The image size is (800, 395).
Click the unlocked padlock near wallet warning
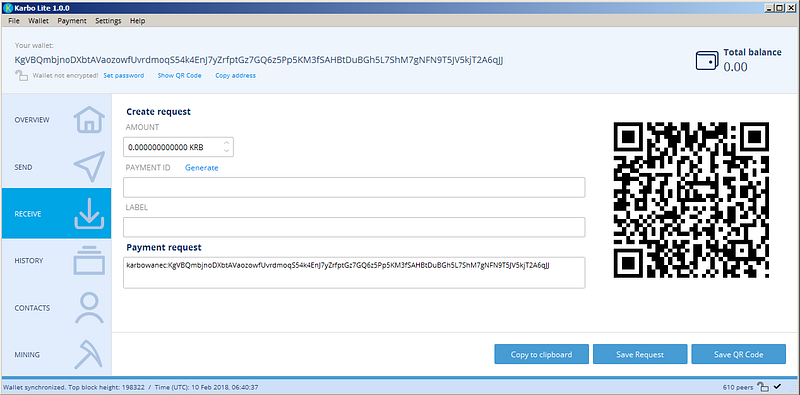[x=21, y=76]
